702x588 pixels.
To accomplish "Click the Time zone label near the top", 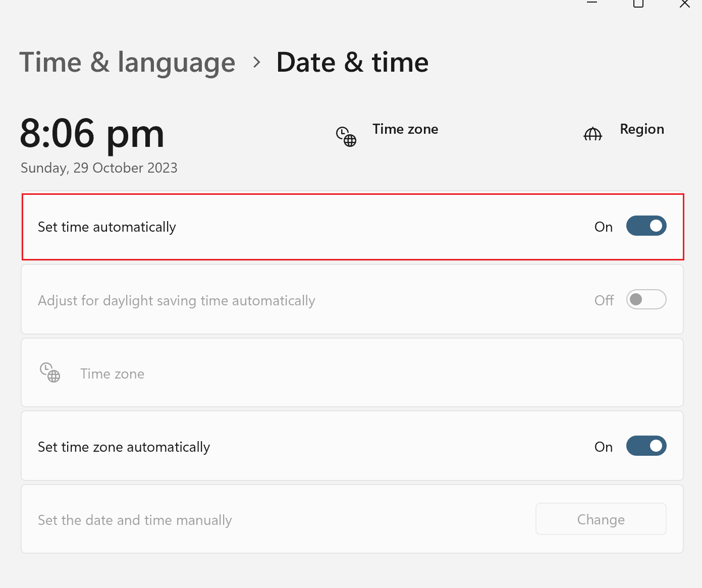I will (405, 129).
